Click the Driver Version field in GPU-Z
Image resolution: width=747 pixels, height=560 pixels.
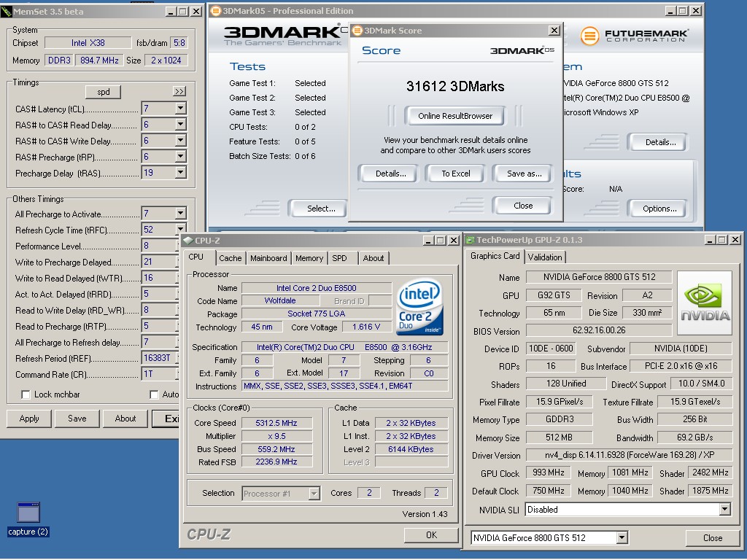tap(629, 455)
